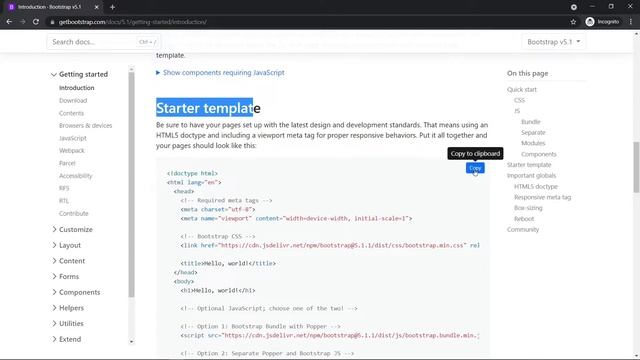Jump to CSS in page contents
The height and width of the screenshot is (360, 640).
coord(519,100)
